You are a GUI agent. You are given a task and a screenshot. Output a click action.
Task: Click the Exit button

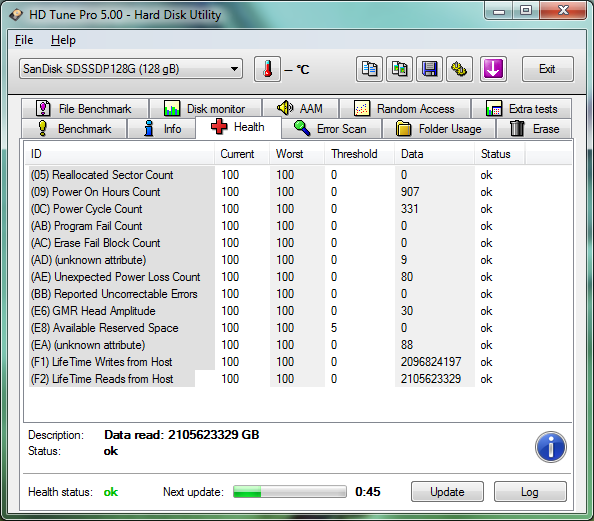click(547, 69)
